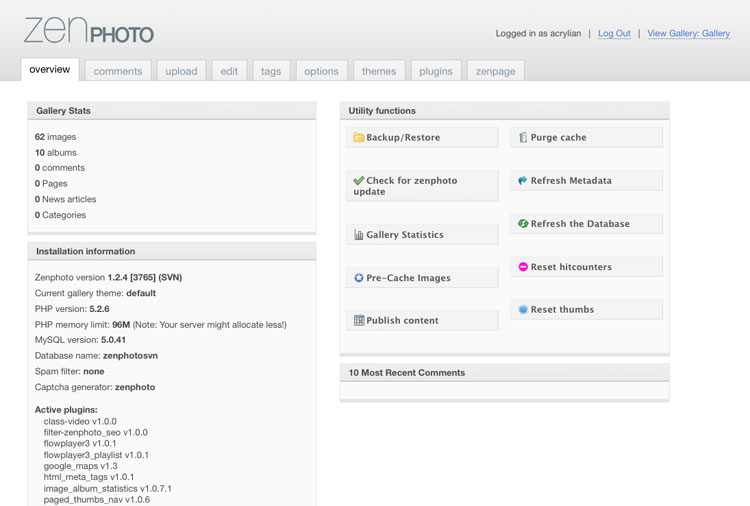Click the '0 comments' stat
This screenshot has width=750, height=506.
(x=60, y=168)
